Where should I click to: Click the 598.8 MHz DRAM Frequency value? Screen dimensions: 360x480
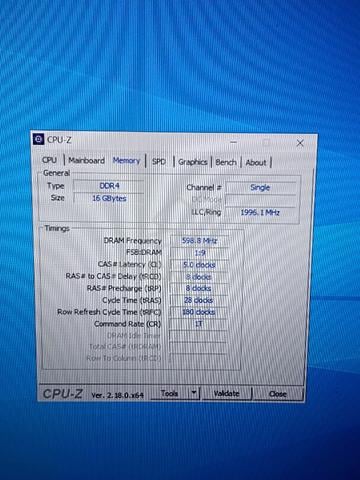point(199,241)
